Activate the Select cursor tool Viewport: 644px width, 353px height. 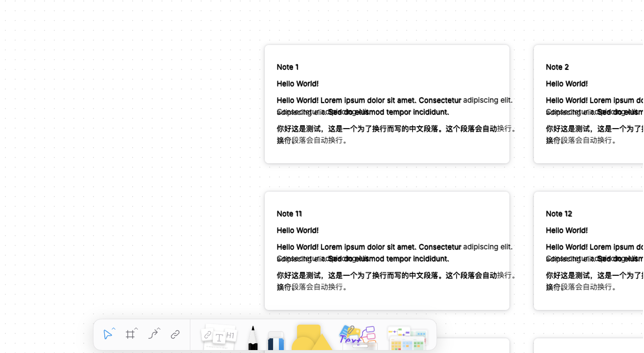pos(108,334)
